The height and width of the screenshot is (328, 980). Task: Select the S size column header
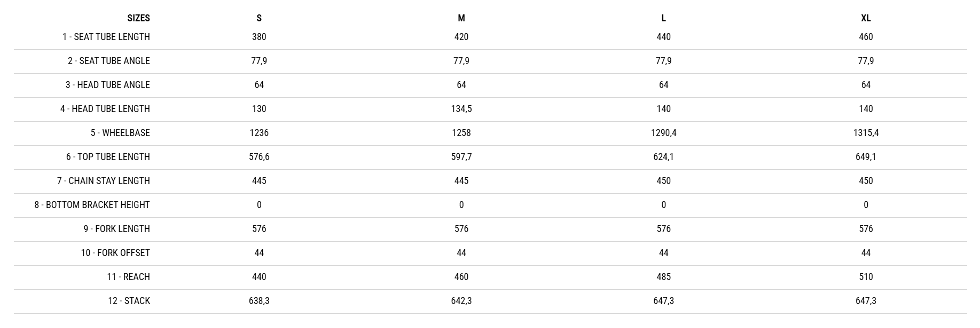click(259, 18)
